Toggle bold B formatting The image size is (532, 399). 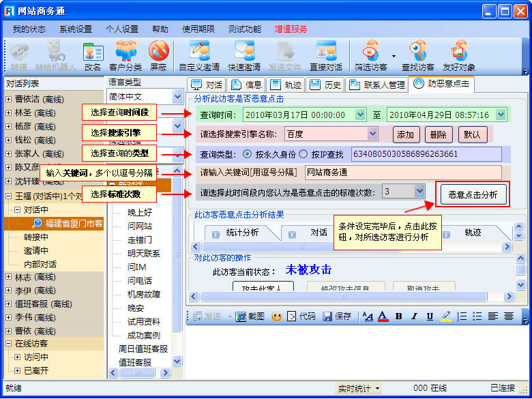coord(399,316)
